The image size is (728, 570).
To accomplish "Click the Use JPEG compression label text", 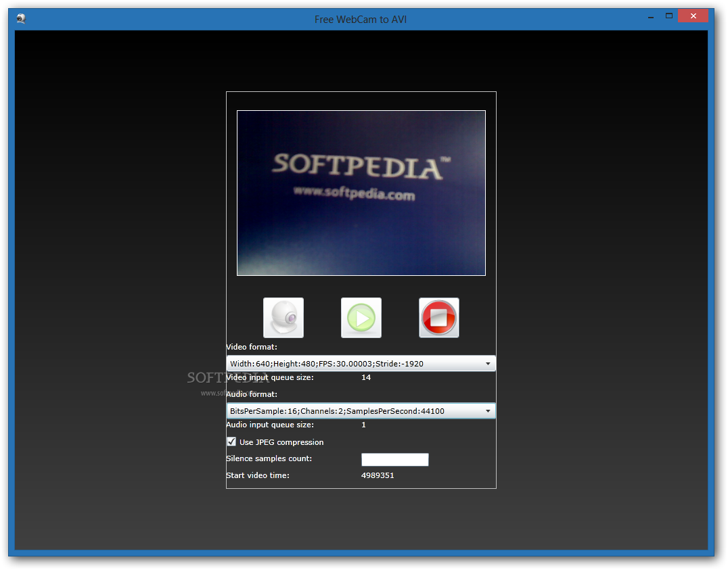I will (x=281, y=442).
